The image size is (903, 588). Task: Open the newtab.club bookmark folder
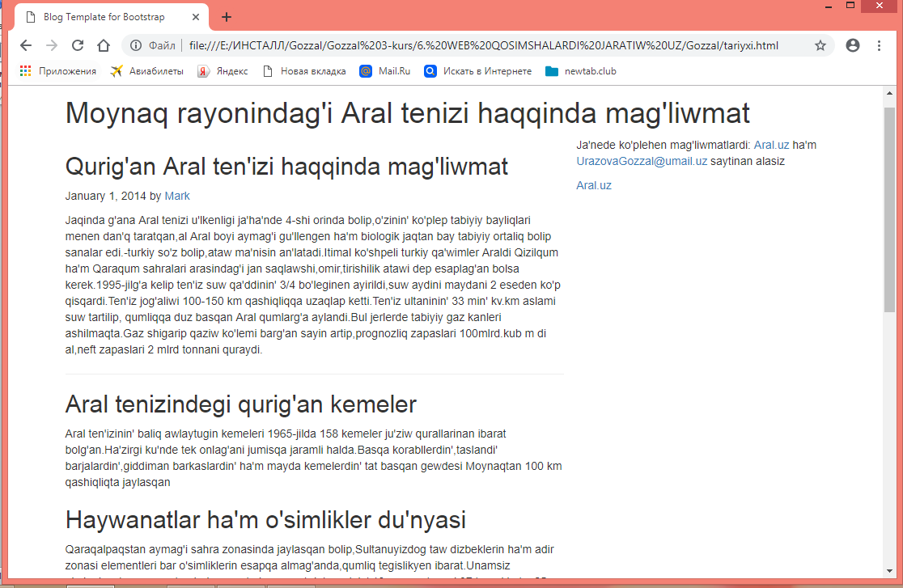coord(581,71)
